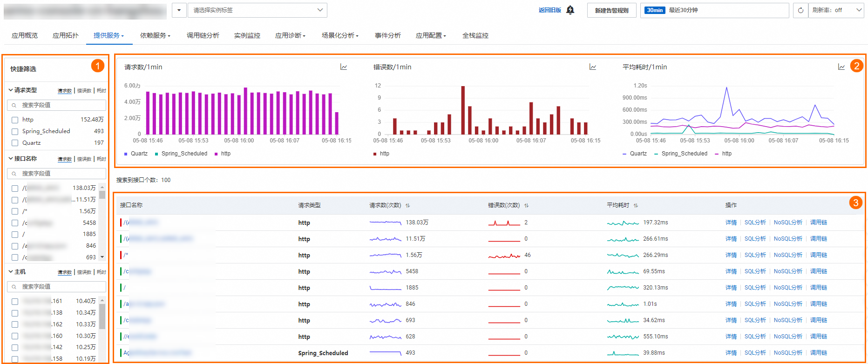Collapse the 请求类型 filter section
The width and height of the screenshot is (868, 364).
pos(11,90)
